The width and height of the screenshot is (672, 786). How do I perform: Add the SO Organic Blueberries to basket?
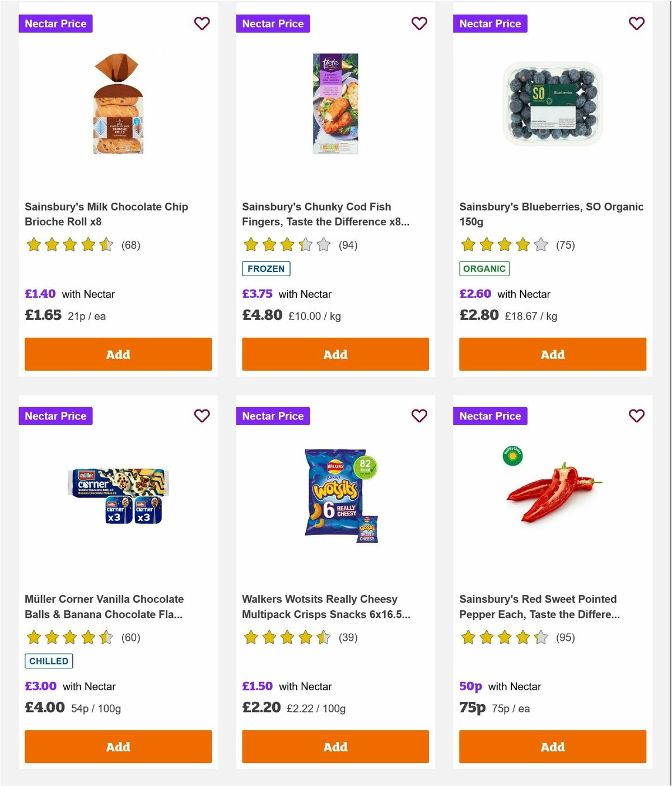pyautogui.click(x=553, y=354)
